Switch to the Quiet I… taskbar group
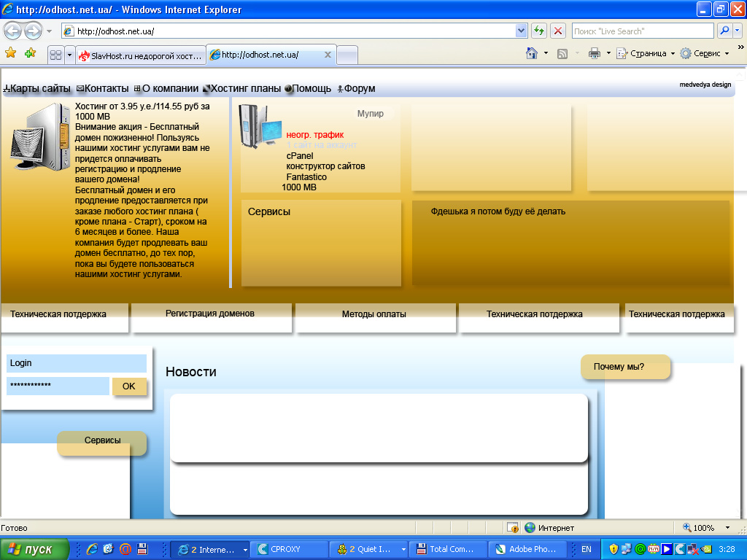The width and height of the screenshot is (747, 560). pyautogui.click(x=368, y=549)
